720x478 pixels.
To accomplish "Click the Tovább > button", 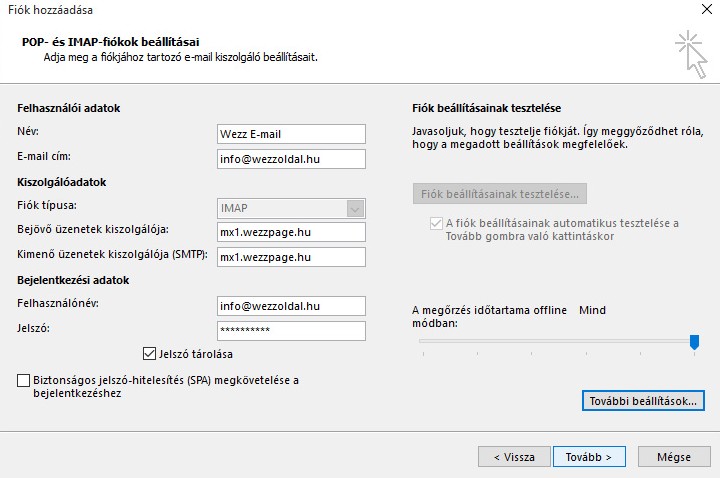I will coord(589,457).
